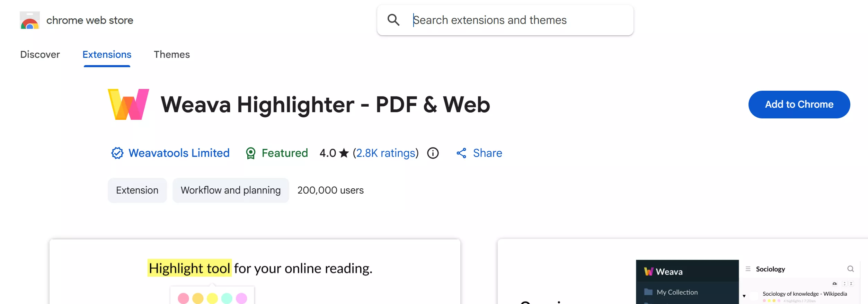Select the purple highlight color dot
868x304 pixels.
[x=241, y=298]
